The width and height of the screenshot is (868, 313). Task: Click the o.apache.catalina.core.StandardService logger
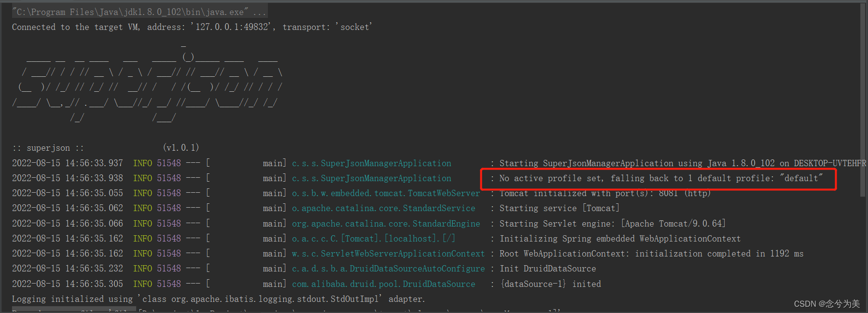[383, 208]
